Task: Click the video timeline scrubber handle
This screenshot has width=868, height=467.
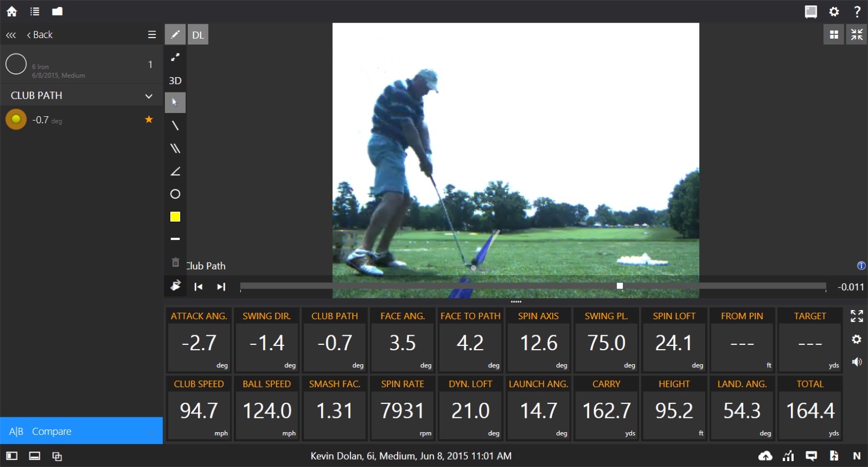Action: pyautogui.click(x=620, y=286)
